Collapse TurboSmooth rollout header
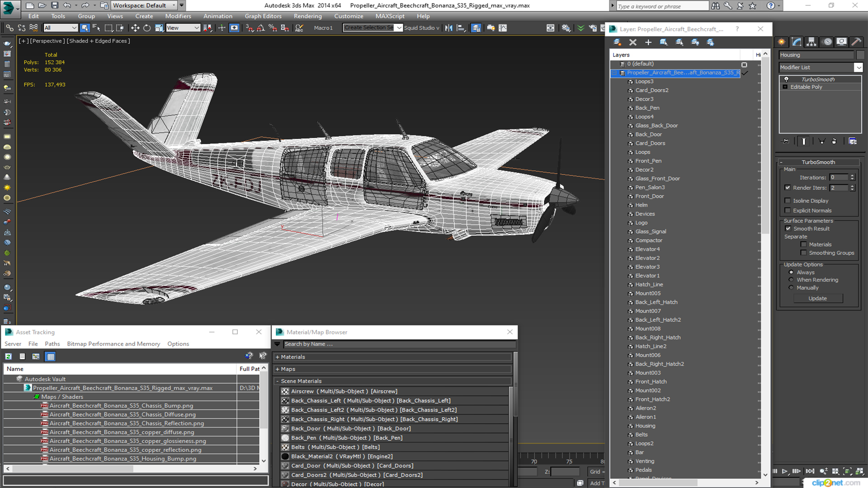The height and width of the screenshot is (488, 868). 818,162
